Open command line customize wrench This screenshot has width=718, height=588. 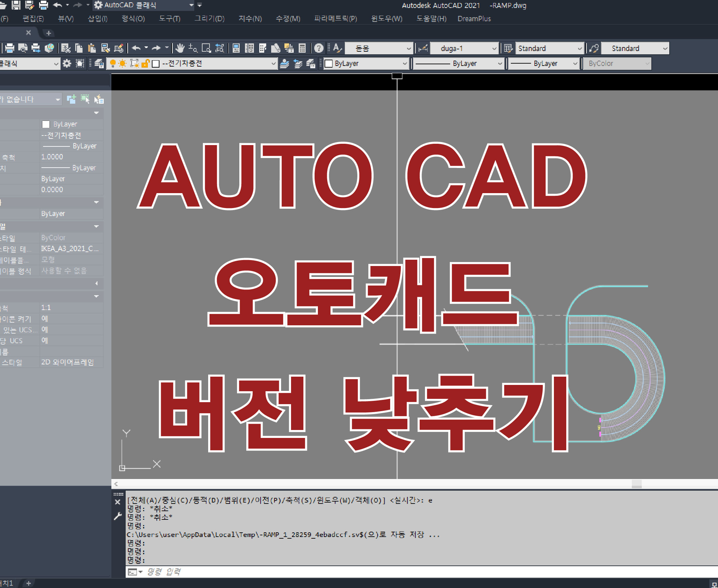(x=118, y=516)
